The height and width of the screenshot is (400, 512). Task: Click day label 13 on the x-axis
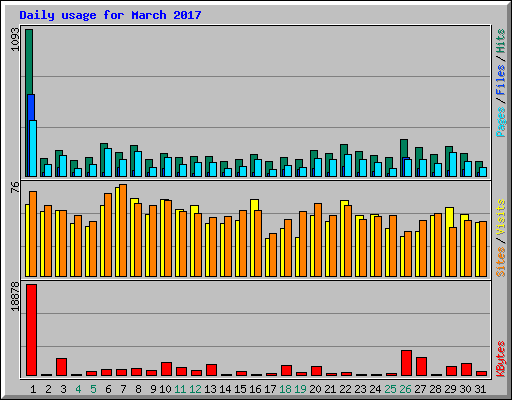coord(210,389)
